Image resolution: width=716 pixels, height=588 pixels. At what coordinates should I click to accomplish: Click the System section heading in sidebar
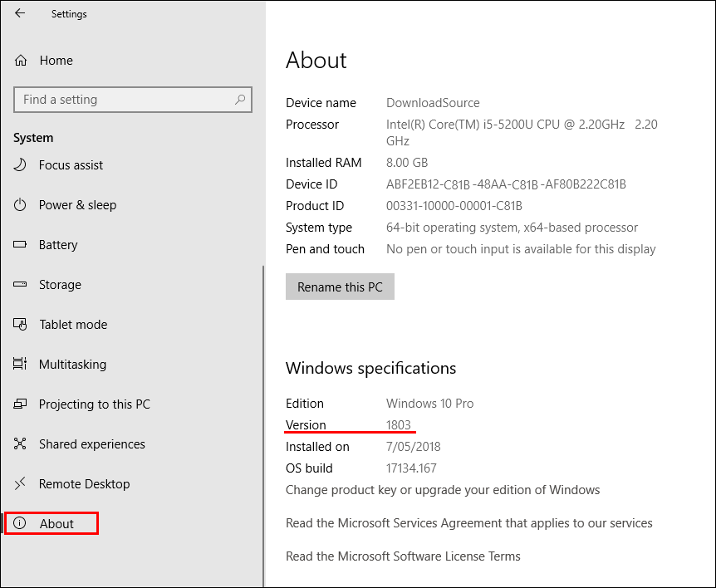coord(33,137)
